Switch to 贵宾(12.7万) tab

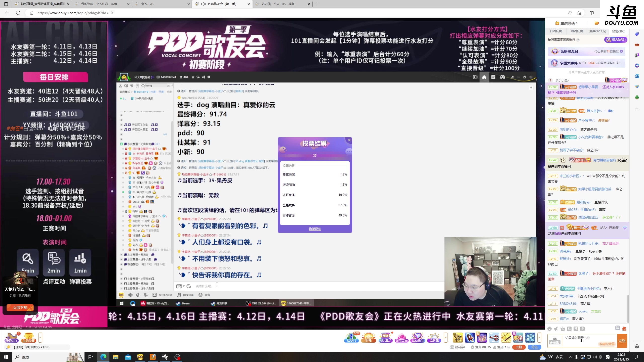coord(598,31)
